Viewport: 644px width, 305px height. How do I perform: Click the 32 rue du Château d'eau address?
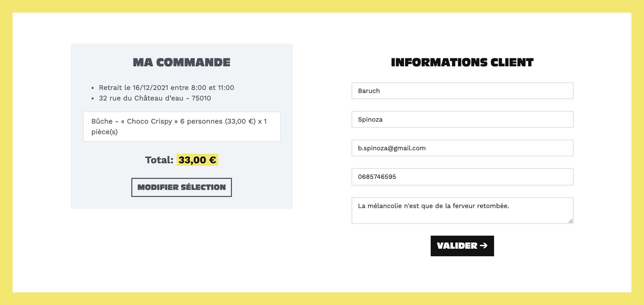tap(155, 98)
